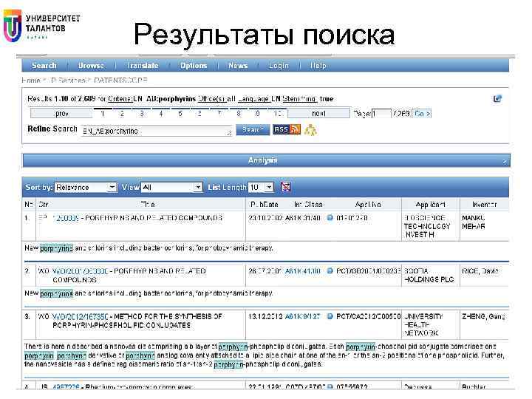Click the Int.Class column header
The height and width of the screenshot is (399, 532).
(x=308, y=204)
